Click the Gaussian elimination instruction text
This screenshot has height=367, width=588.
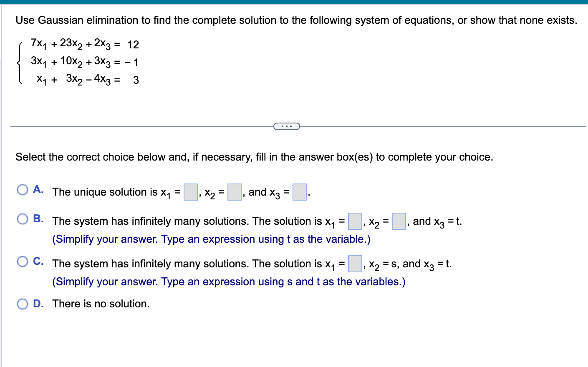(x=292, y=20)
